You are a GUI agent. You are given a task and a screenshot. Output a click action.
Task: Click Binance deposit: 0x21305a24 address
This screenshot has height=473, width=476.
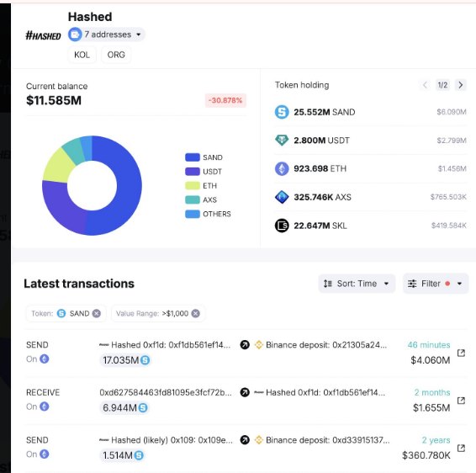326,345
